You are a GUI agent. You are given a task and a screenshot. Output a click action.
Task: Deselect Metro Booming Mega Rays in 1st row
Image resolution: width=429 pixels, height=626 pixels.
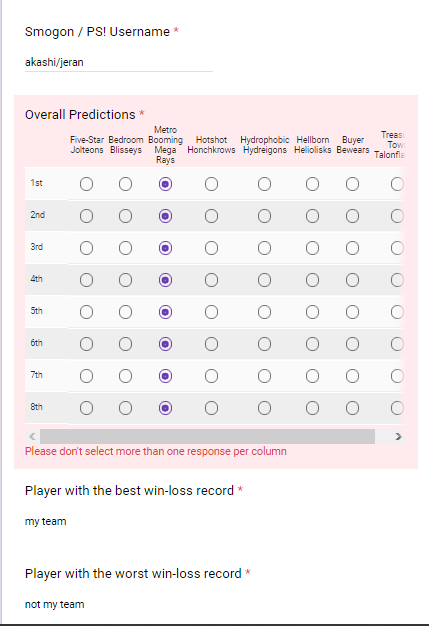[x=165, y=184]
